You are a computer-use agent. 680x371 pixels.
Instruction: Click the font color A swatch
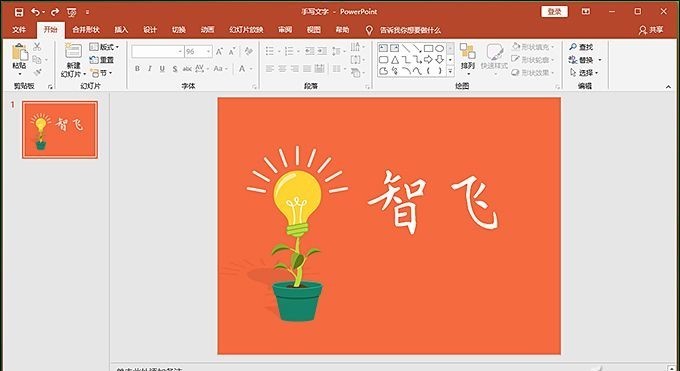click(x=242, y=69)
